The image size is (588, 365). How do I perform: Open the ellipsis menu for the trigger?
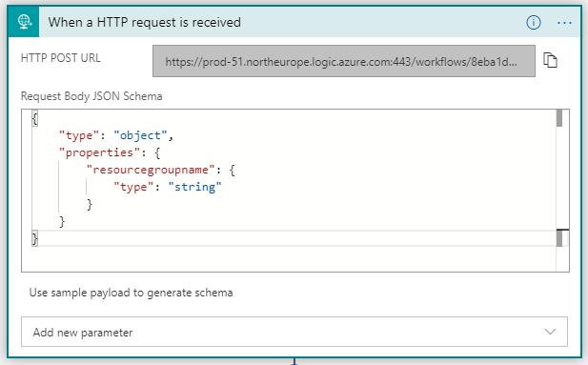pos(564,23)
